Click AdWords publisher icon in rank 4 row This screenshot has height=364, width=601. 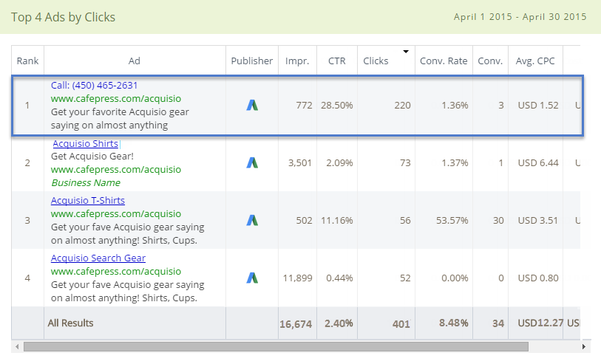coord(252,278)
